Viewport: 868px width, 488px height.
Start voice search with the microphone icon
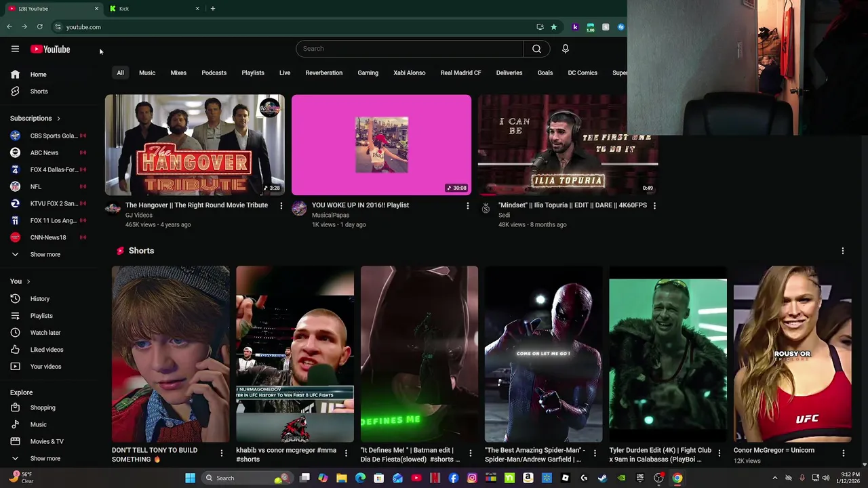tap(565, 49)
